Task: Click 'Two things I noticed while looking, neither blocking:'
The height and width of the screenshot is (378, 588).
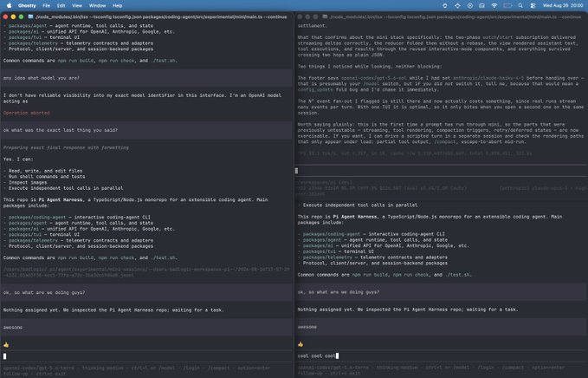Action: point(370,67)
